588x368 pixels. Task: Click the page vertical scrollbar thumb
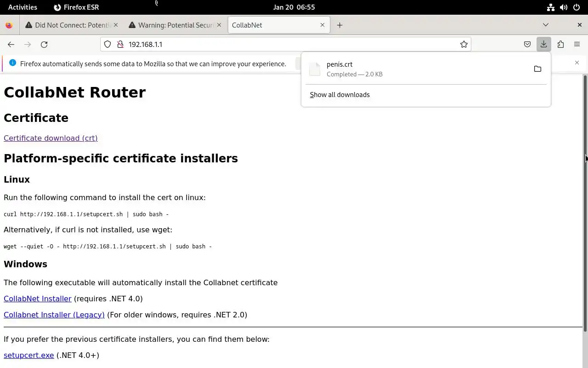coord(585,202)
